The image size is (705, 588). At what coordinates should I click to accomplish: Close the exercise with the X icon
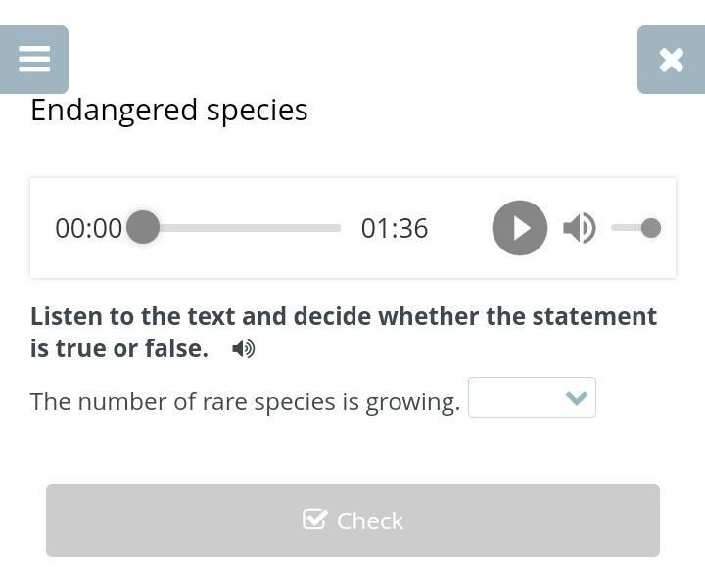click(671, 60)
